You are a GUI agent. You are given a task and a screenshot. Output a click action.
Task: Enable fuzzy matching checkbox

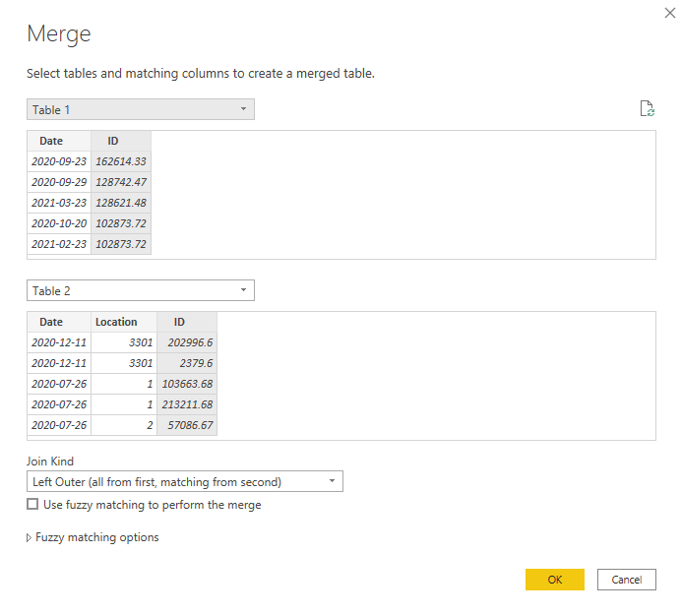(32, 505)
